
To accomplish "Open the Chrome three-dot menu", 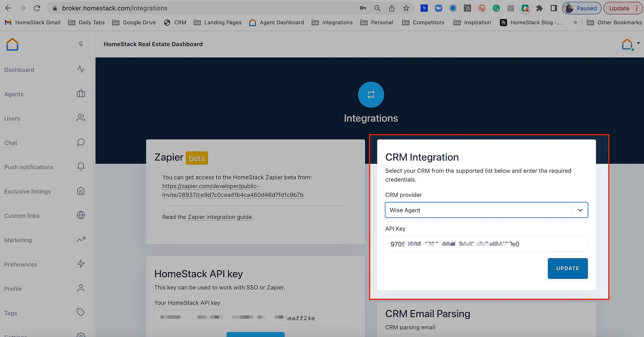I will (x=637, y=8).
